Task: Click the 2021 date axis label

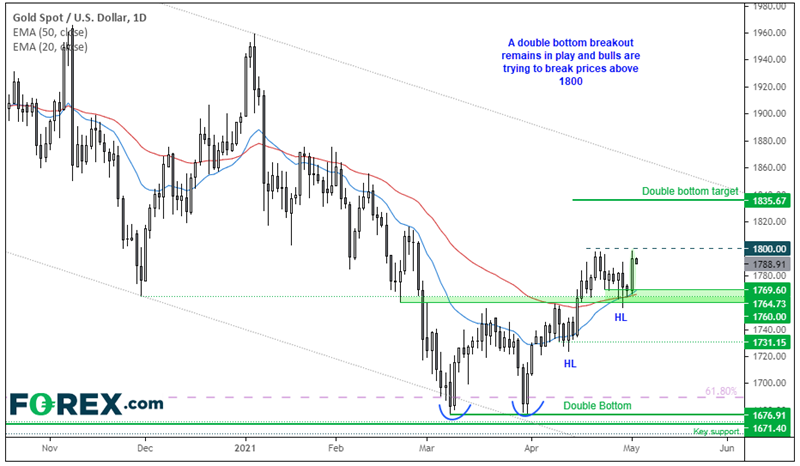Action: coord(244,448)
